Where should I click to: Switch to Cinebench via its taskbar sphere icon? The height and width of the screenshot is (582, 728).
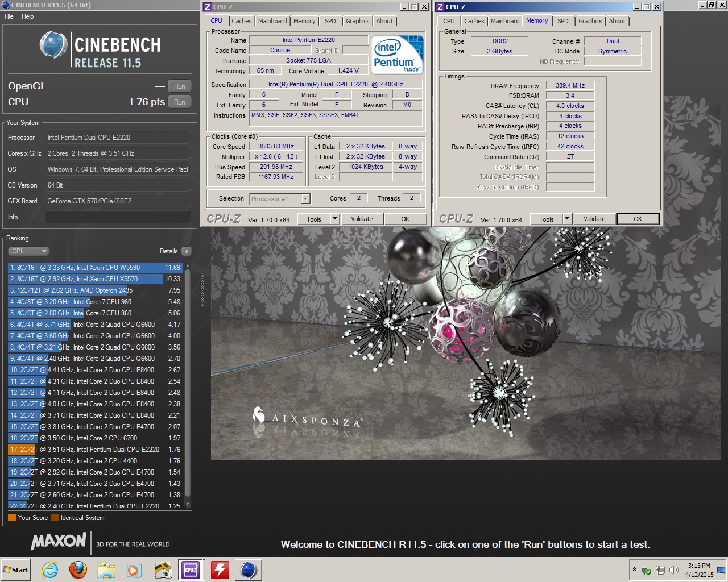click(x=249, y=569)
